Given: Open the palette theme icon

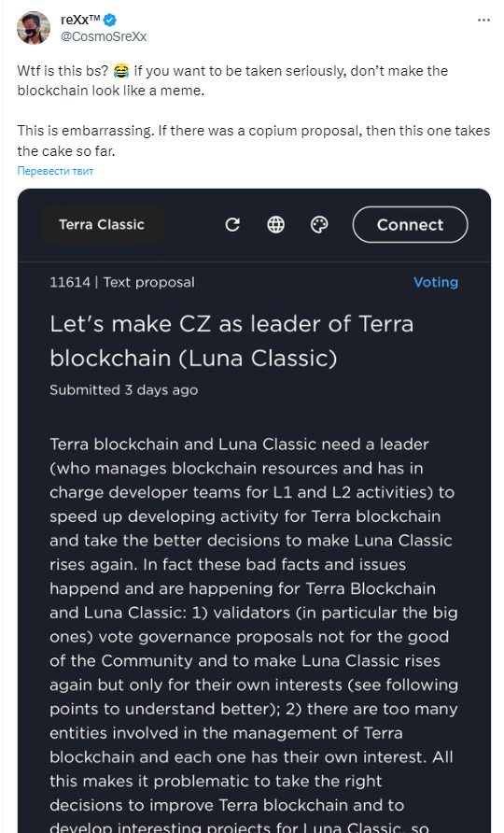Looking at the screenshot, I should tap(318, 225).
